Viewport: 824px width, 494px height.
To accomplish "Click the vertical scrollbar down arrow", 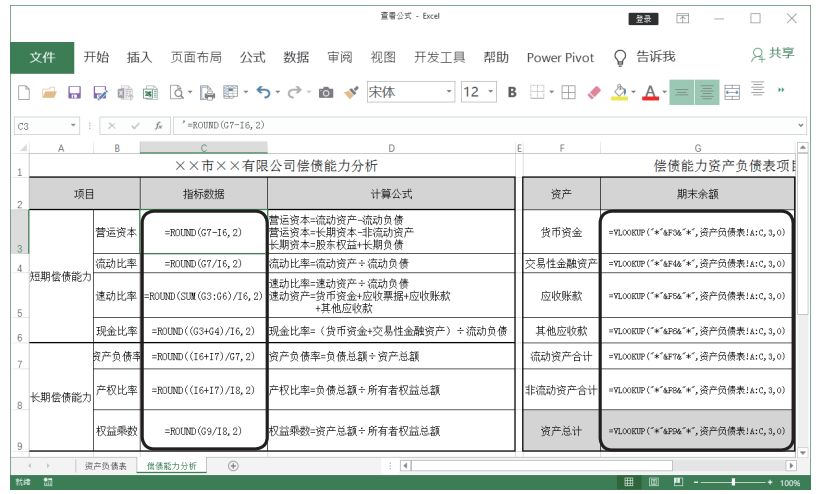I will pos(802,452).
